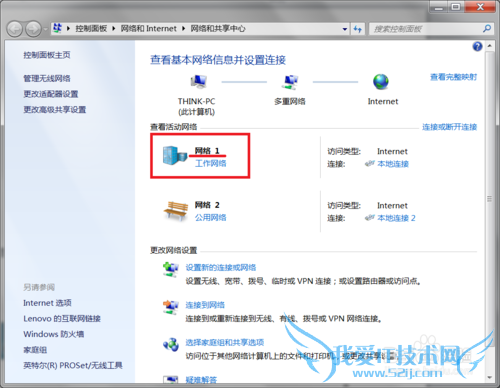Open 设置新的连接或网络 link
The height and width of the screenshot is (388, 500).
221,267
